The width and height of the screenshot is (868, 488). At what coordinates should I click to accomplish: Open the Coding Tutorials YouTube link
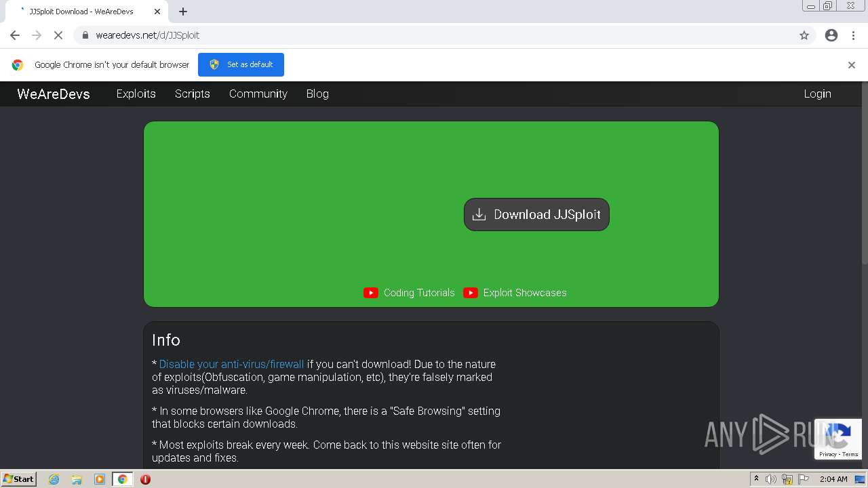point(419,293)
